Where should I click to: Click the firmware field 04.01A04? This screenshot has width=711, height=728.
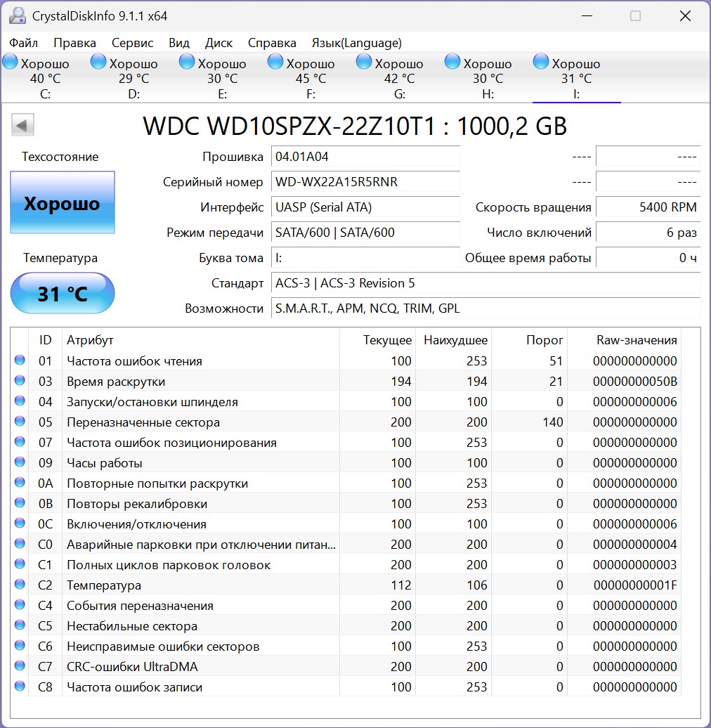click(366, 157)
